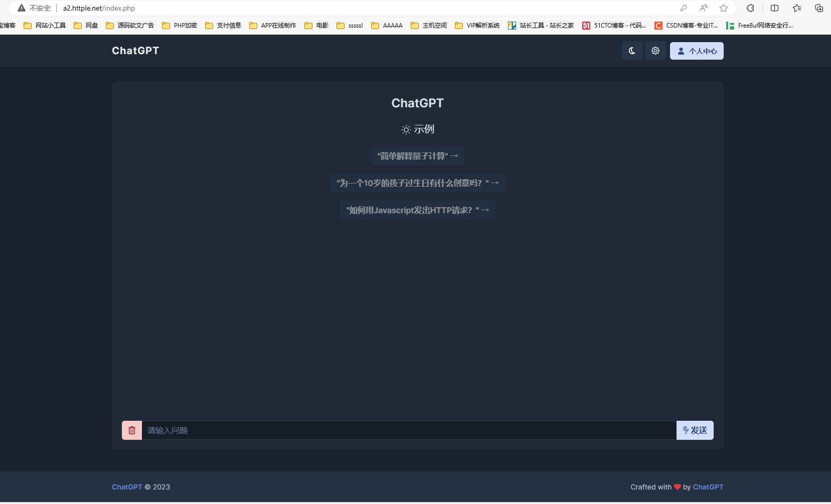This screenshot has width=831, height=504.
Task: Open VIP解析系统 bookmark folder
Action: pos(477,26)
